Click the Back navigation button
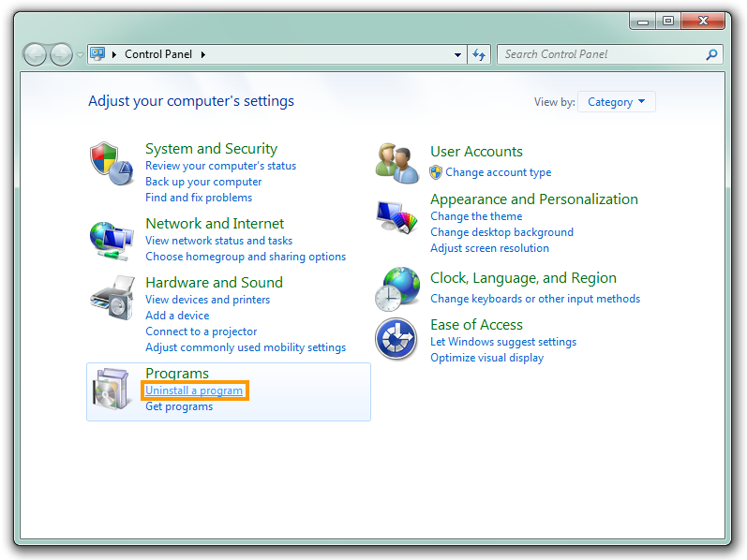The width and height of the screenshot is (747, 560). click(x=35, y=54)
